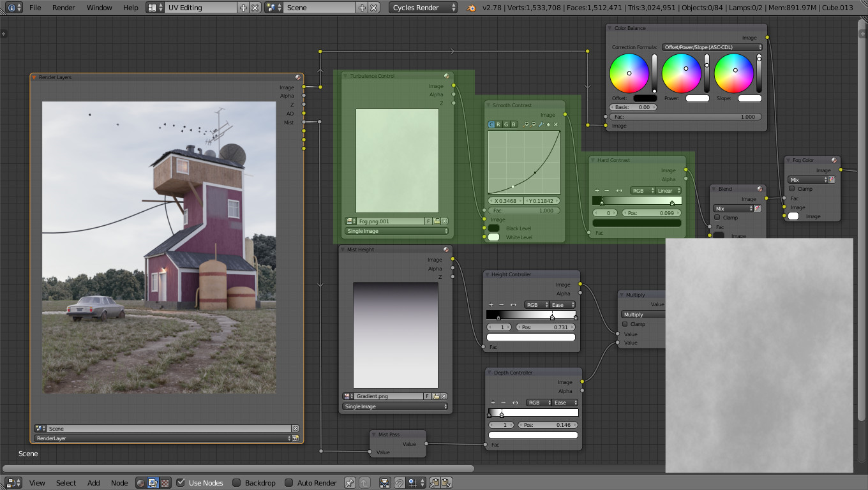Open Color Balance correction formula dropdown
This screenshot has width=868, height=490.
point(712,47)
